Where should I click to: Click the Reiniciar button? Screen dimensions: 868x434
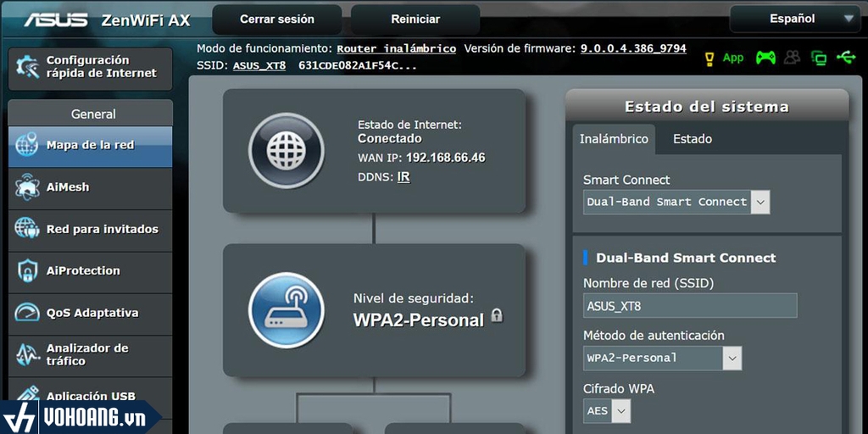pos(415,19)
